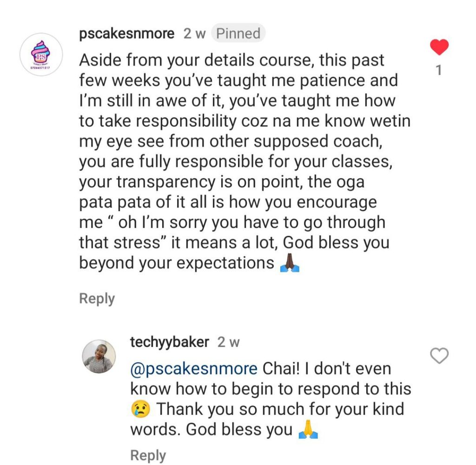View the like count "1" under the red heart

pos(438,71)
